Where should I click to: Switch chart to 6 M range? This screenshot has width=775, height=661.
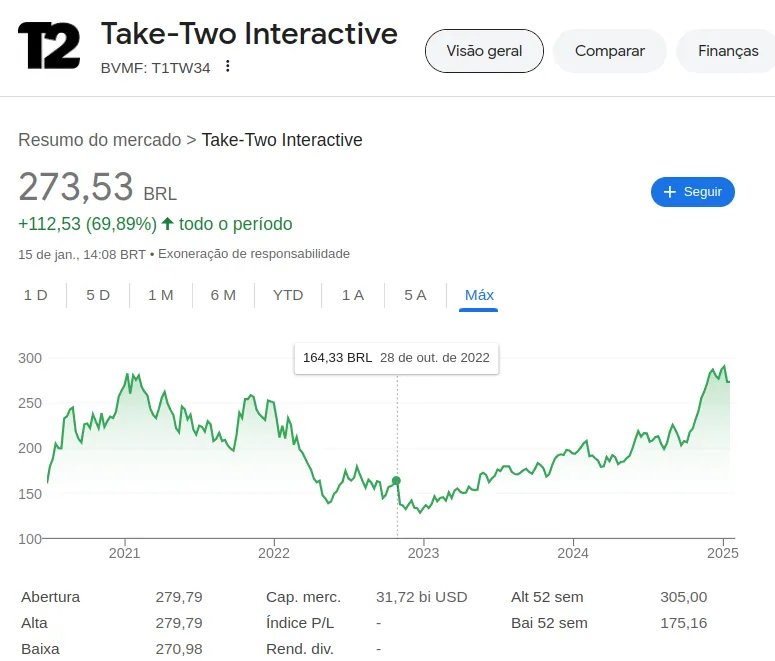tap(223, 295)
